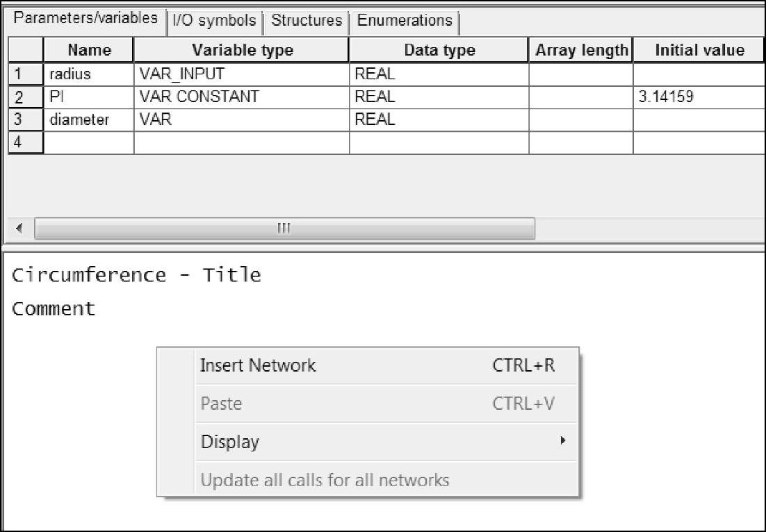
Task: Click the horizontal scrollbar left arrow
Action: click(x=19, y=228)
